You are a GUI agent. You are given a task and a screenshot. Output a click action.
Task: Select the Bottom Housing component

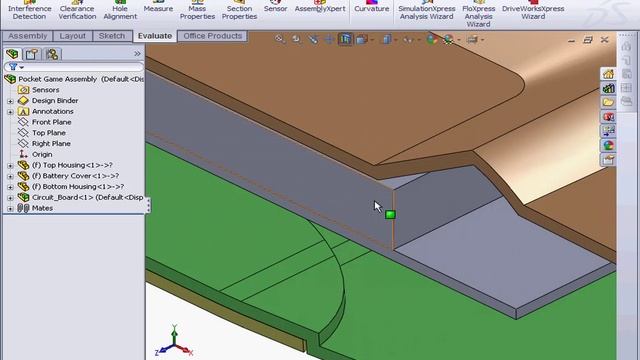[x=78, y=187]
